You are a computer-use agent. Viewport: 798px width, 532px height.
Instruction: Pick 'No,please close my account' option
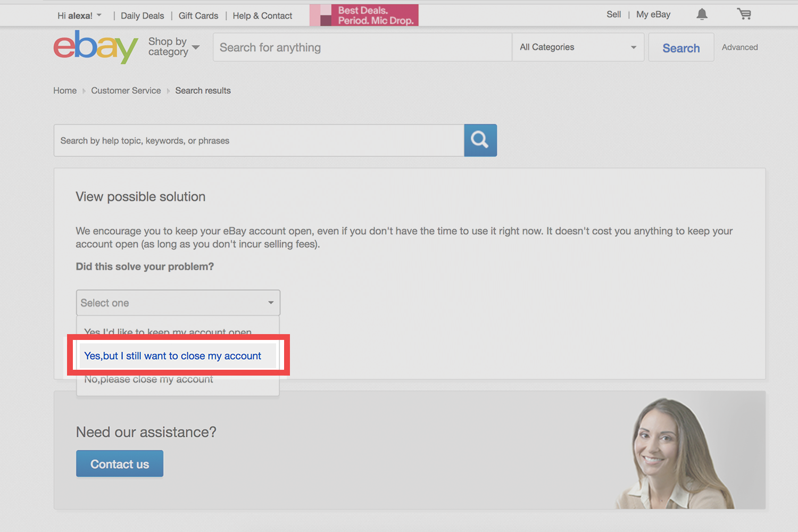click(148, 379)
